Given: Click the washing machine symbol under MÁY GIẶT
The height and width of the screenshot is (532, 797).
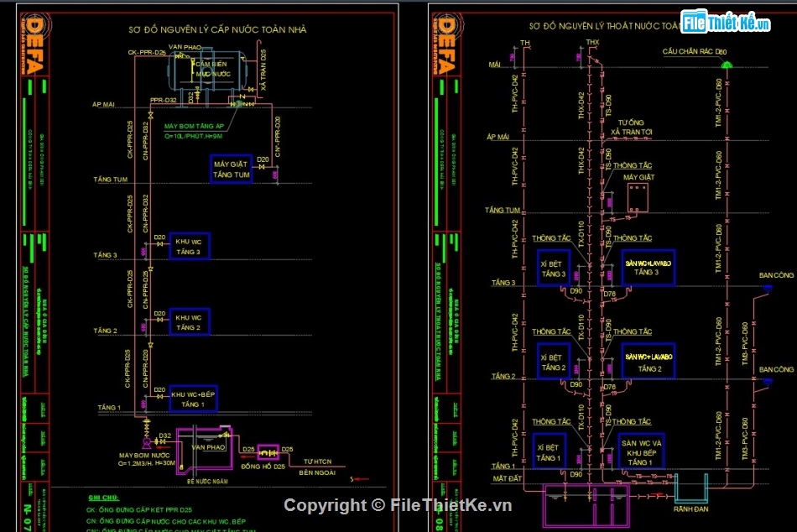Looking at the screenshot, I should tap(637, 198).
